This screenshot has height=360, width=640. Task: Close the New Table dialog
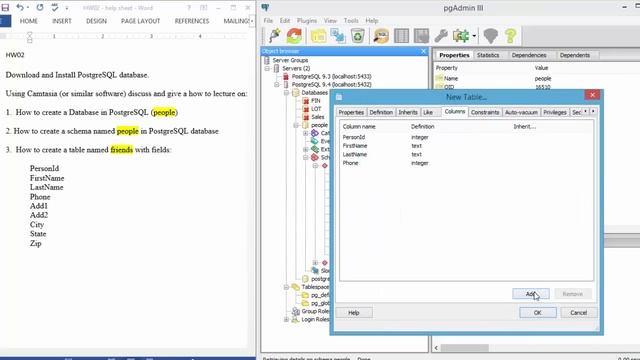[x=592, y=95]
